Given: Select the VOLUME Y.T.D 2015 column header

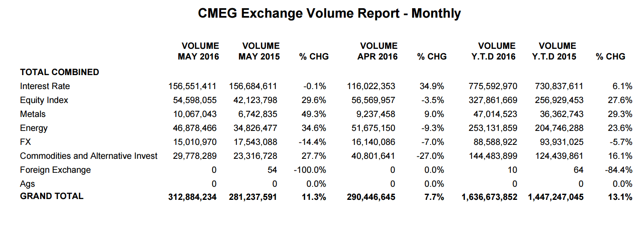Looking at the screenshot, I should pos(554,51).
